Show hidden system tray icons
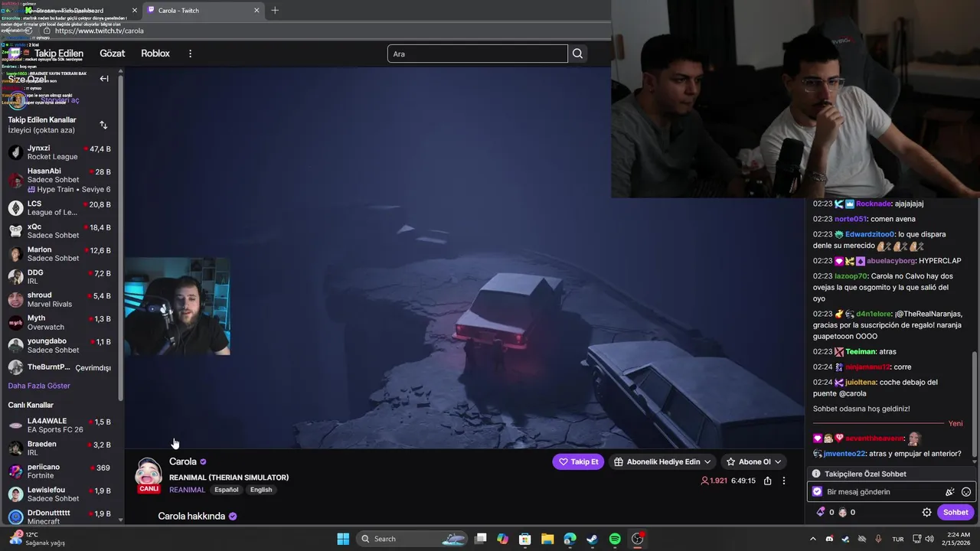 [x=813, y=539]
